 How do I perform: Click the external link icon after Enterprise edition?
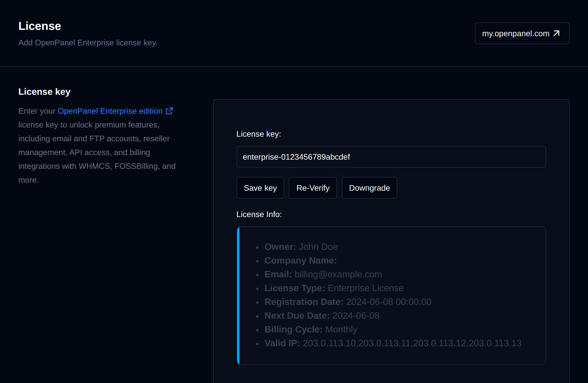click(x=169, y=111)
